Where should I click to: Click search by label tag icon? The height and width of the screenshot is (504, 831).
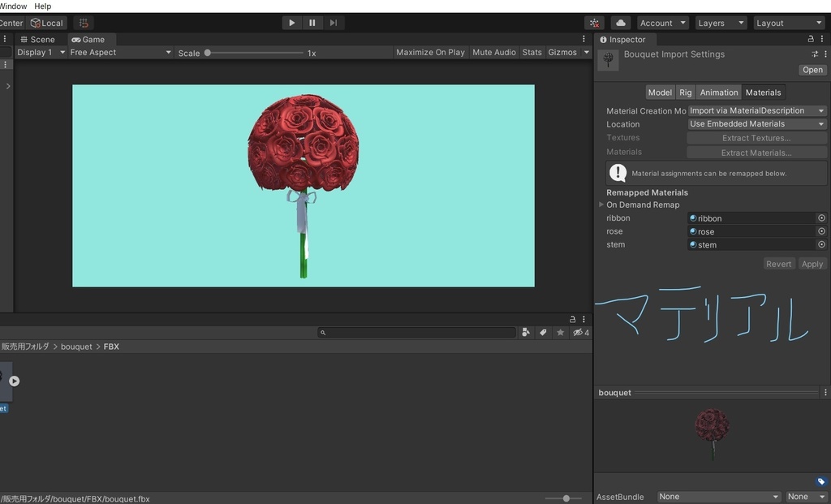click(543, 333)
